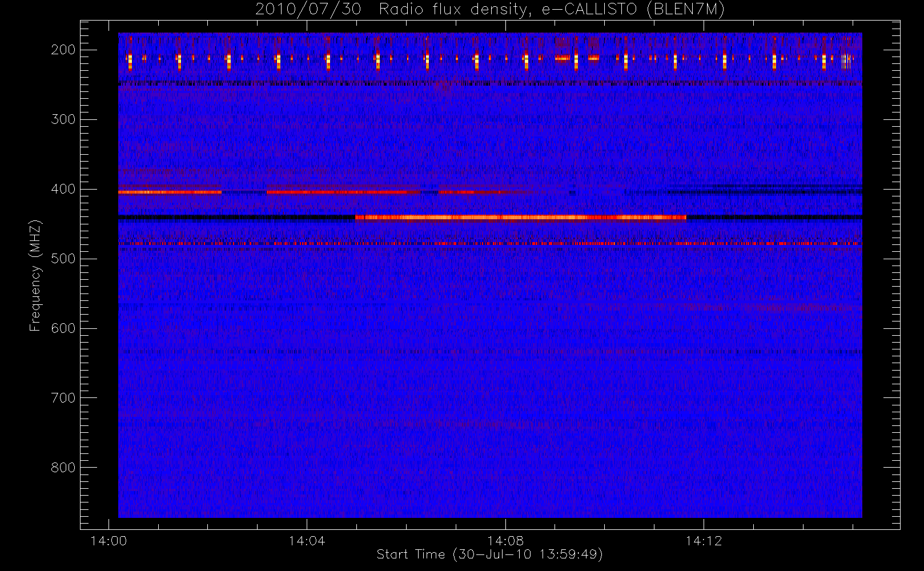The width and height of the screenshot is (924, 571).
Task: Click the bright red emission band near 440 MHz
Action: point(520,218)
